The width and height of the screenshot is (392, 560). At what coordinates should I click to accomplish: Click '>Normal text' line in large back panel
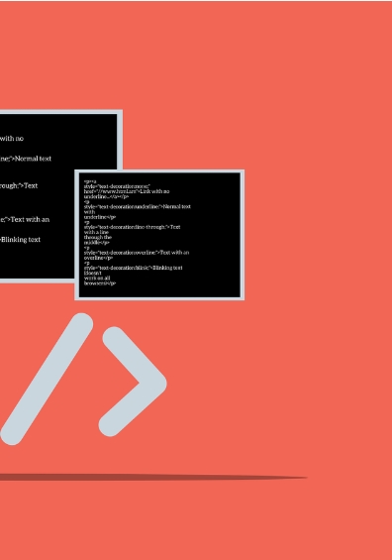click(x=26, y=159)
